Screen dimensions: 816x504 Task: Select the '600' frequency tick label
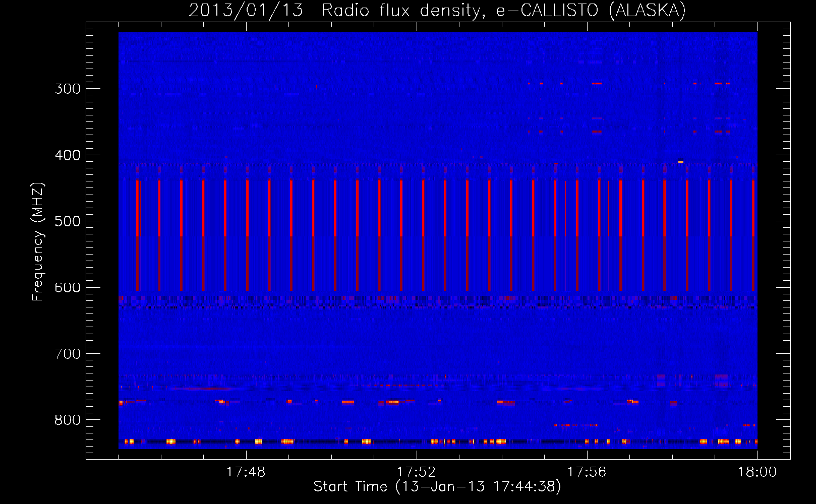tap(68, 288)
